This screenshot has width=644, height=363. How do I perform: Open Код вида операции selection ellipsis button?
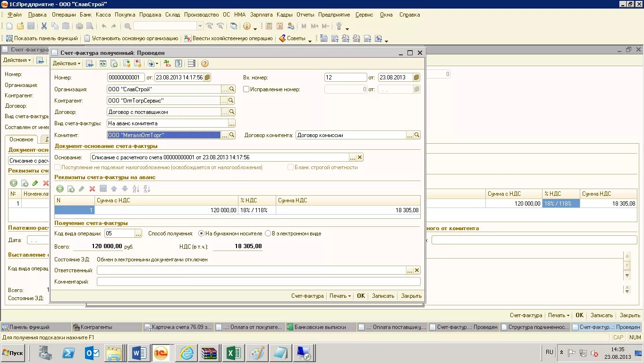coord(138,233)
